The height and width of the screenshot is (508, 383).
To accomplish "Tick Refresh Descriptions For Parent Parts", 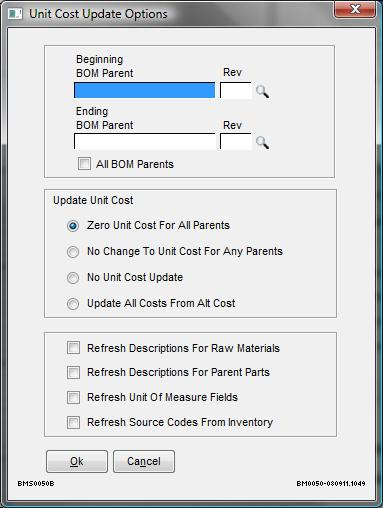I will click(73, 372).
